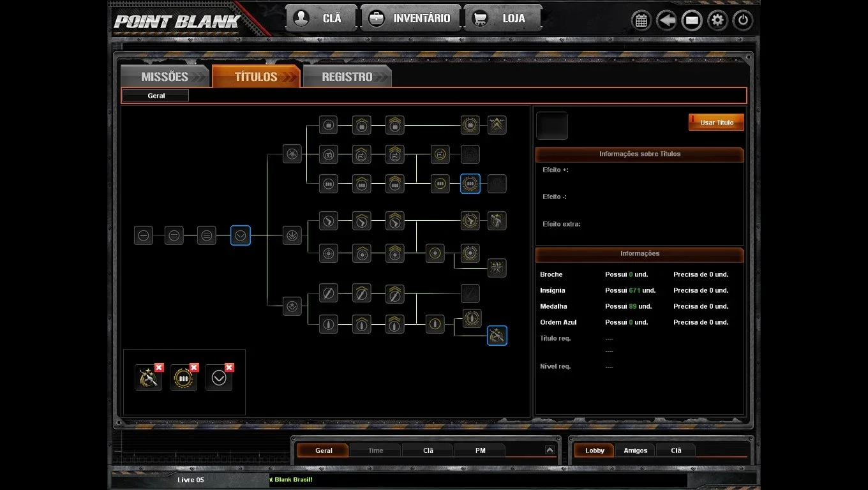Select the three-bar base title node
Image resolution: width=868 pixels, height=490 pixels.
pyautogui.click(x=207, y=235)
